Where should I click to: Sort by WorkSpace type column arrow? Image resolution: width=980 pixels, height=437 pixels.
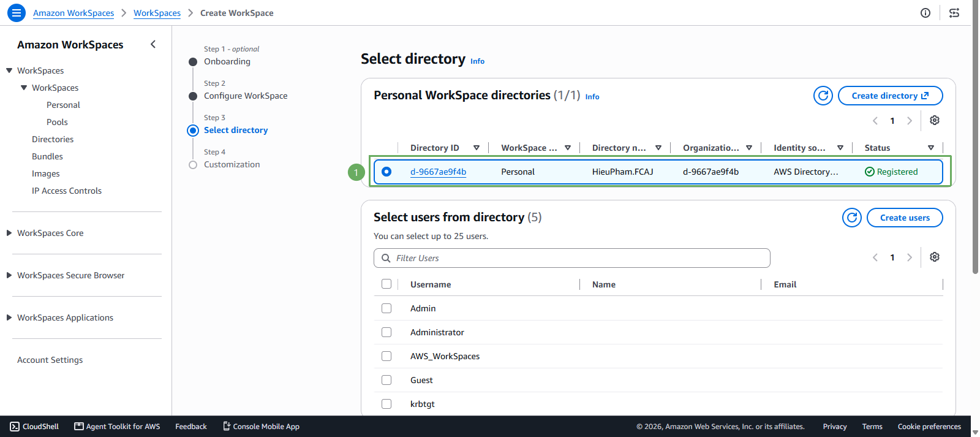coord(568,148)
